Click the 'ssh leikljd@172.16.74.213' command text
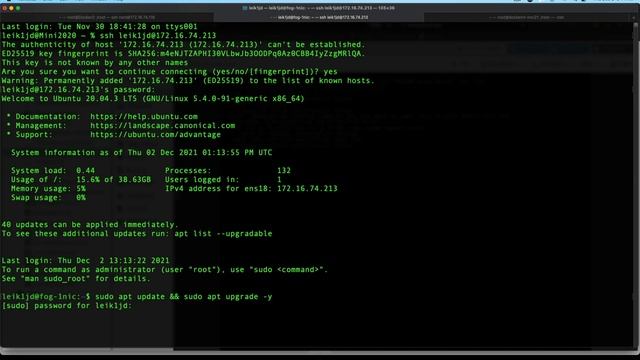This screenshot has height=360, width=640. tap(158, 36)
